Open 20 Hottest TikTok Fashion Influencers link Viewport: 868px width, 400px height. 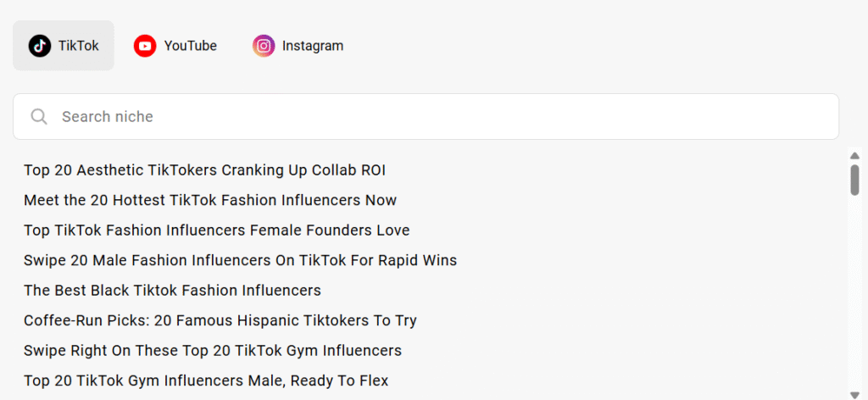click(210, 200)
